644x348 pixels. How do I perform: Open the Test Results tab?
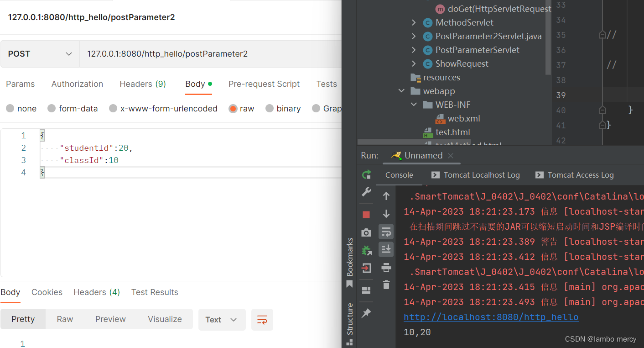click(155, 292)
